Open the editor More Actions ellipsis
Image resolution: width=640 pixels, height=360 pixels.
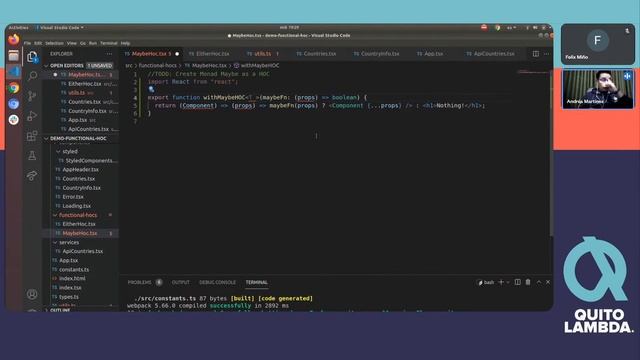(547, 54)
